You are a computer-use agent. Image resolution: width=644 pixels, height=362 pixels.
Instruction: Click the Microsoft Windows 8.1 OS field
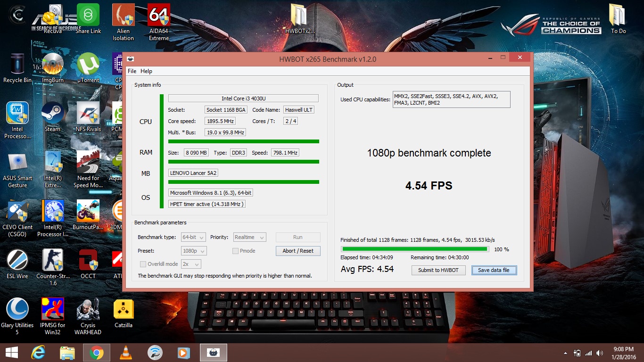pyautogui.click(x=211, y=193)
